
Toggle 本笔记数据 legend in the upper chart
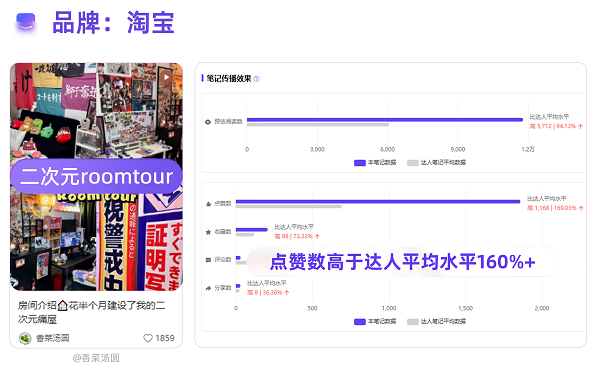point(375,163)
